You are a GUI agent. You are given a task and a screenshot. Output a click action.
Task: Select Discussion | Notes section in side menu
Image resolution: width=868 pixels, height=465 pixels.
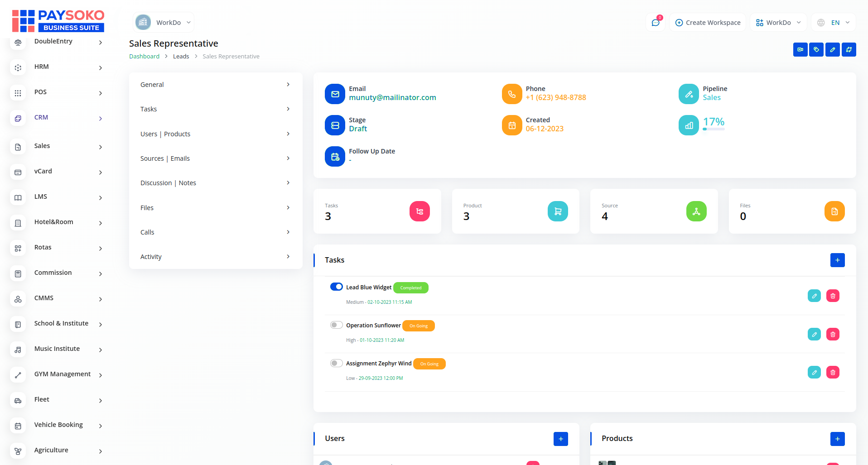(215, 183)
